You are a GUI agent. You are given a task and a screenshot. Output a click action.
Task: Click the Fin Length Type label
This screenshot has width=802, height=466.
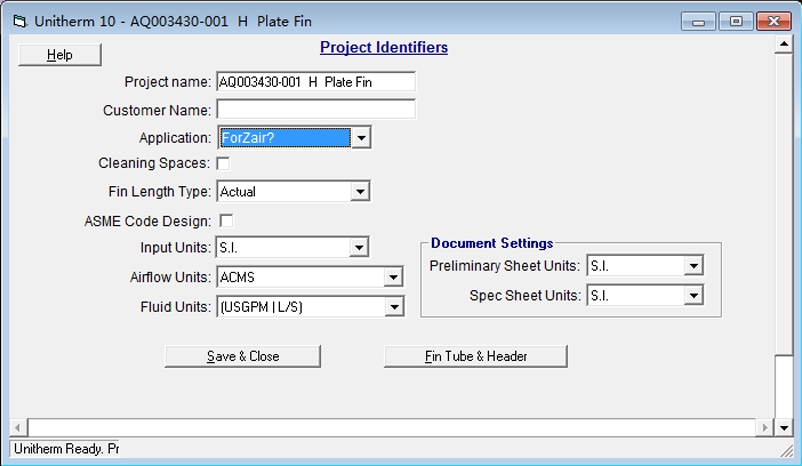[x=160, y=192]
